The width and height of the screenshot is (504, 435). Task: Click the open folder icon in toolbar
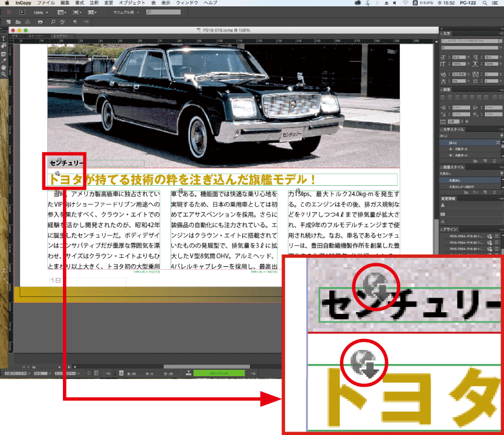point(18,22)
